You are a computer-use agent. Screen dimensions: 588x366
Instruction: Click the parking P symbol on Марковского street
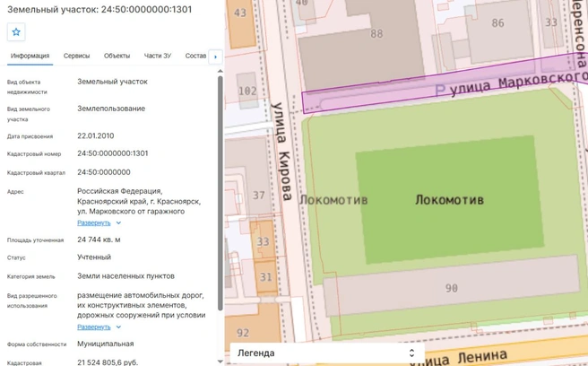440,90
